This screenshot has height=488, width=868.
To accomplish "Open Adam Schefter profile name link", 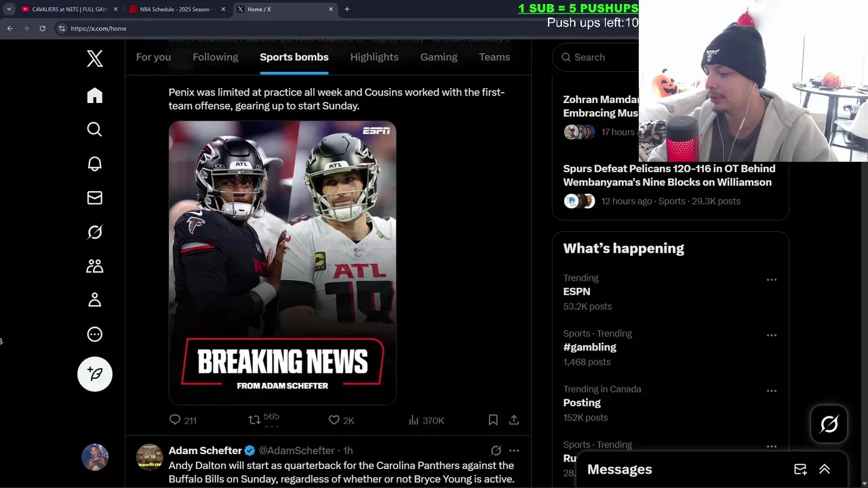I will pyautogui.click(x=205, y=450).
